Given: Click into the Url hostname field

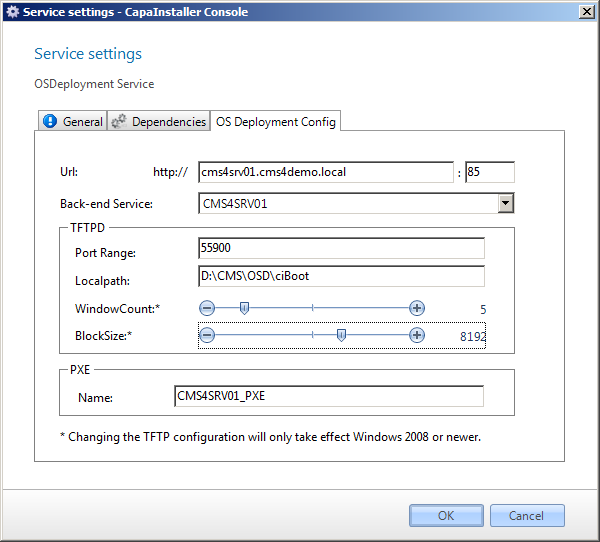Looking at the screenshot, I should click(326, 172).
